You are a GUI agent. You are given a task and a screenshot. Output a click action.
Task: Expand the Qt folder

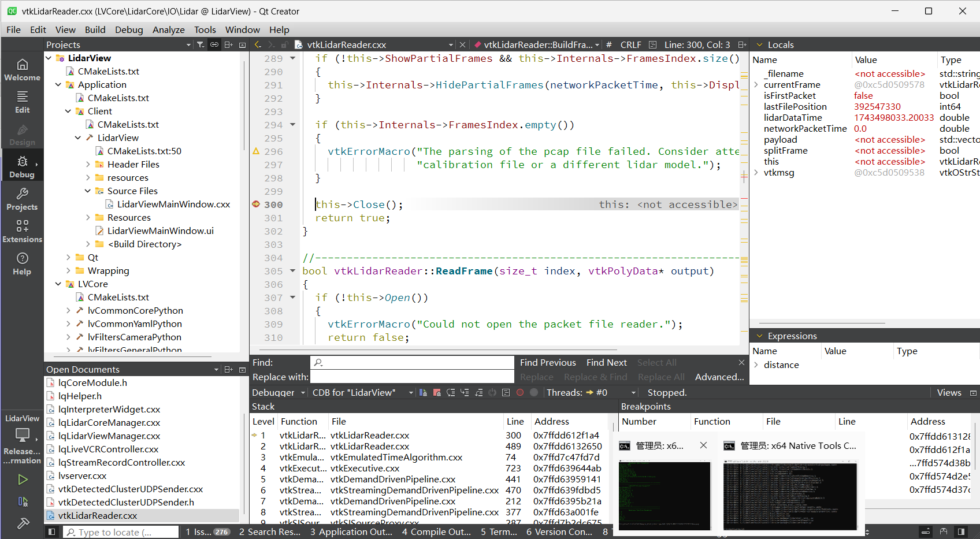coord(68,257)
